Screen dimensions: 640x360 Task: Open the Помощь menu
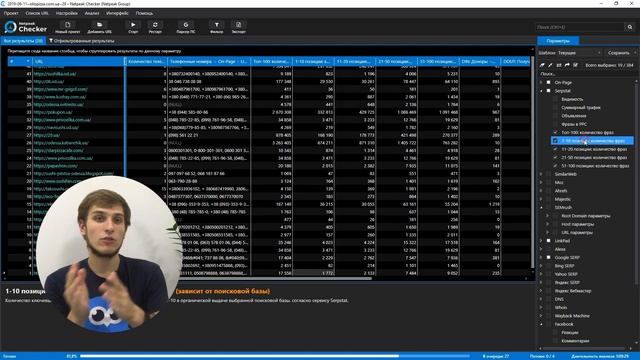click(x=144, y=13)
